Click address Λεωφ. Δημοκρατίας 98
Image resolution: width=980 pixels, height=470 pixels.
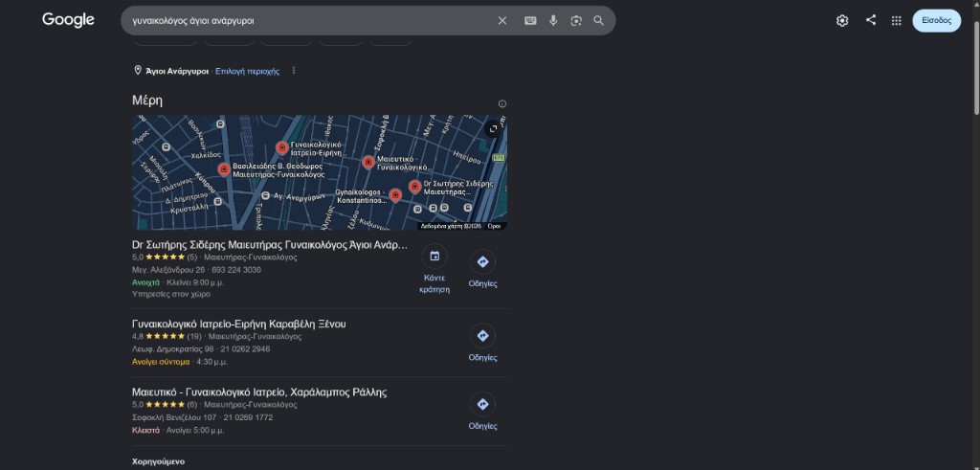pos(172,348)
